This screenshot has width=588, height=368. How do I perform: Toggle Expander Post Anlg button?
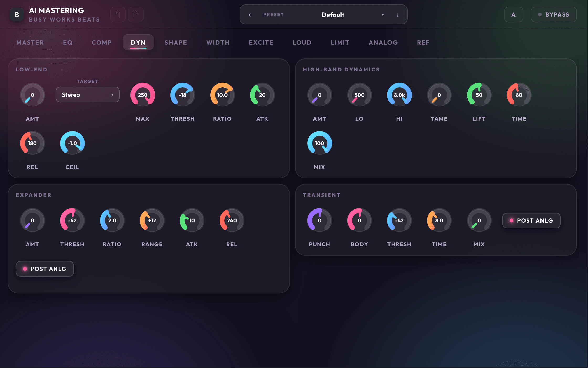[45, 269]
